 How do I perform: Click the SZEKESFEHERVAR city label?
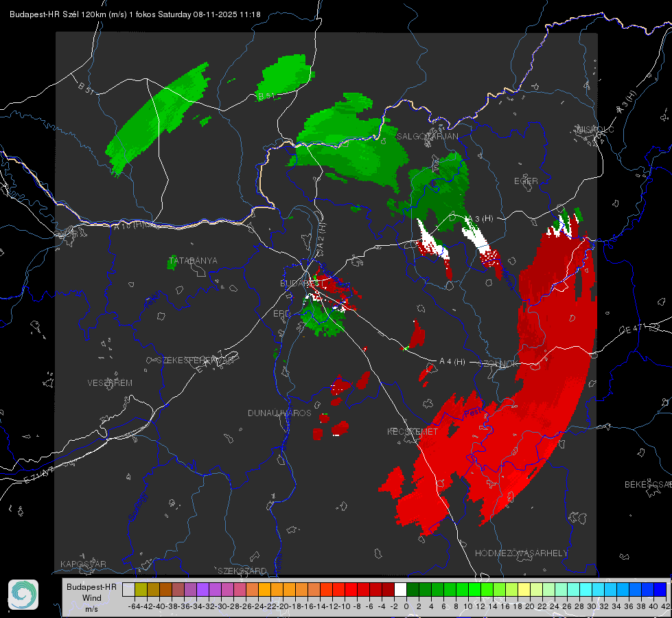(x=195, y=360)
